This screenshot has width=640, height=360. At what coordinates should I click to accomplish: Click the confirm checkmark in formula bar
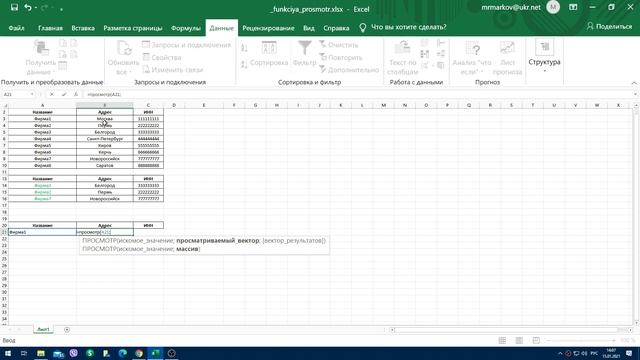(64, 94)
